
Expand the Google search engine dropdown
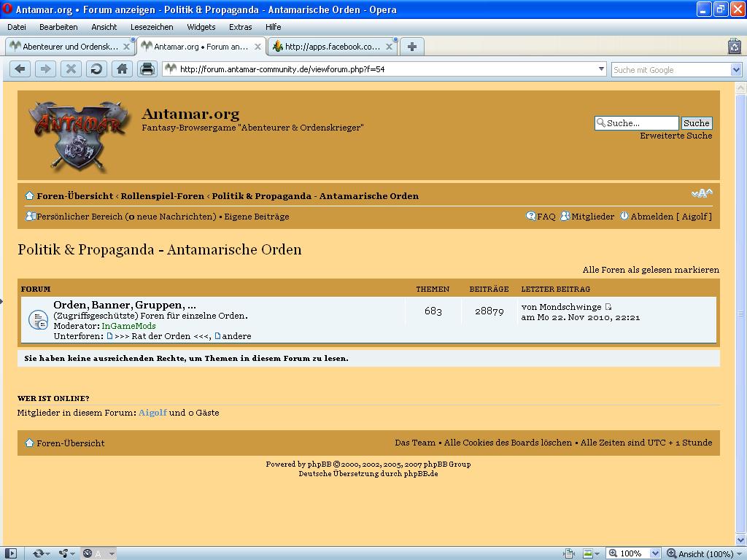point(735,69)
